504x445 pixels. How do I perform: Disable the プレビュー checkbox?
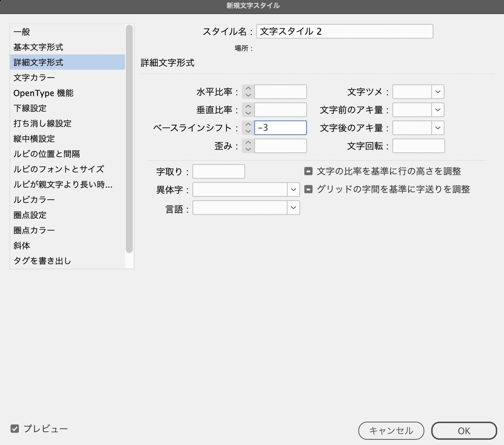click(x=15, y=428)
